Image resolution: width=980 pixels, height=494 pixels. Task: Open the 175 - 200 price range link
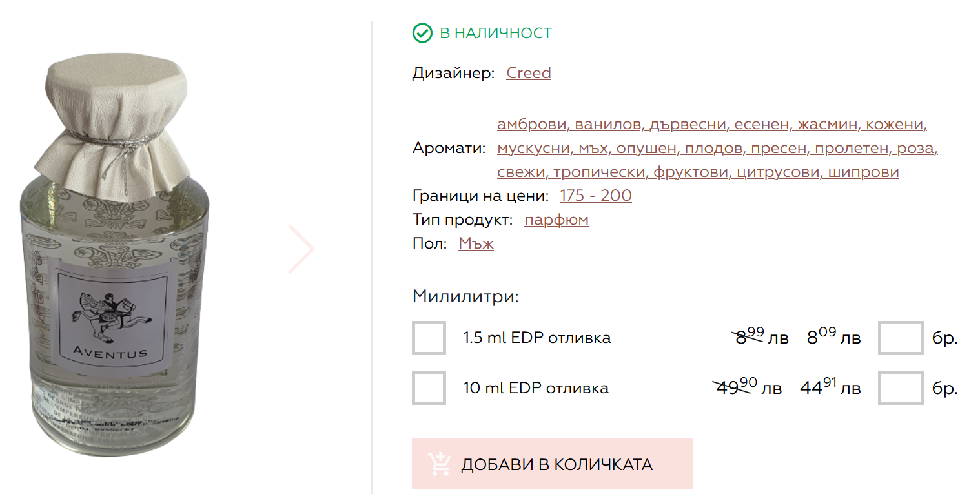(x=596, y=196)
